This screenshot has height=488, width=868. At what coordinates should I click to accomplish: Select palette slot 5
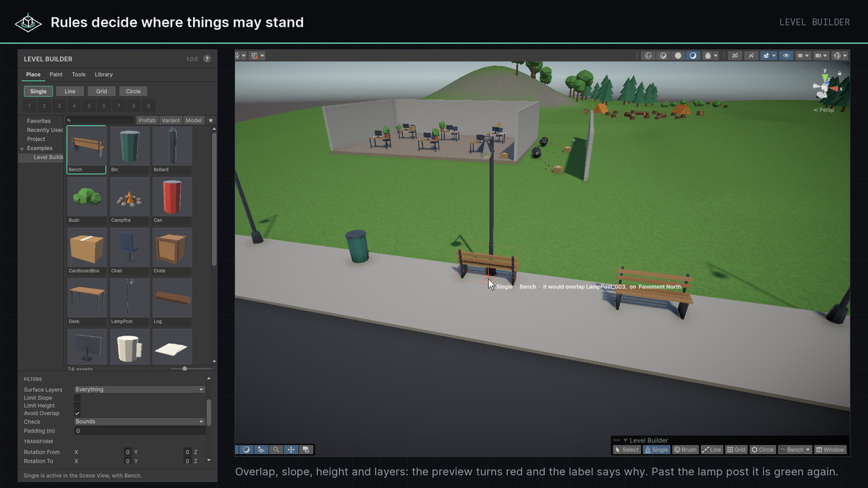(89, 106)
